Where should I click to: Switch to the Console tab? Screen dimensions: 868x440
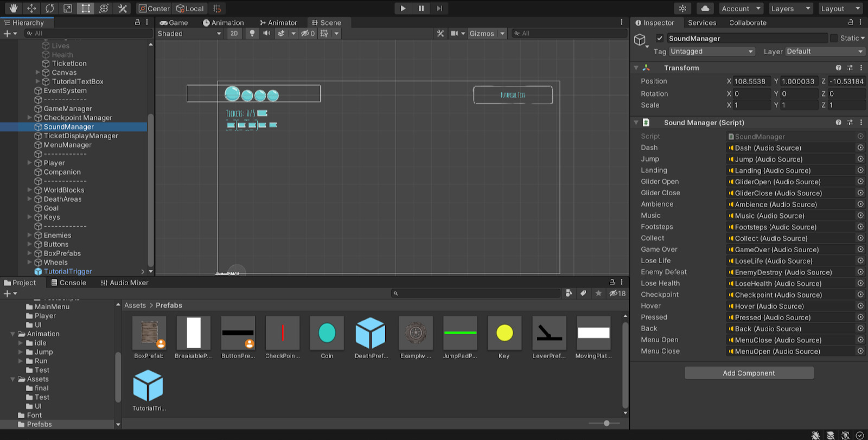pyautogui.click(x=68, y=283)
